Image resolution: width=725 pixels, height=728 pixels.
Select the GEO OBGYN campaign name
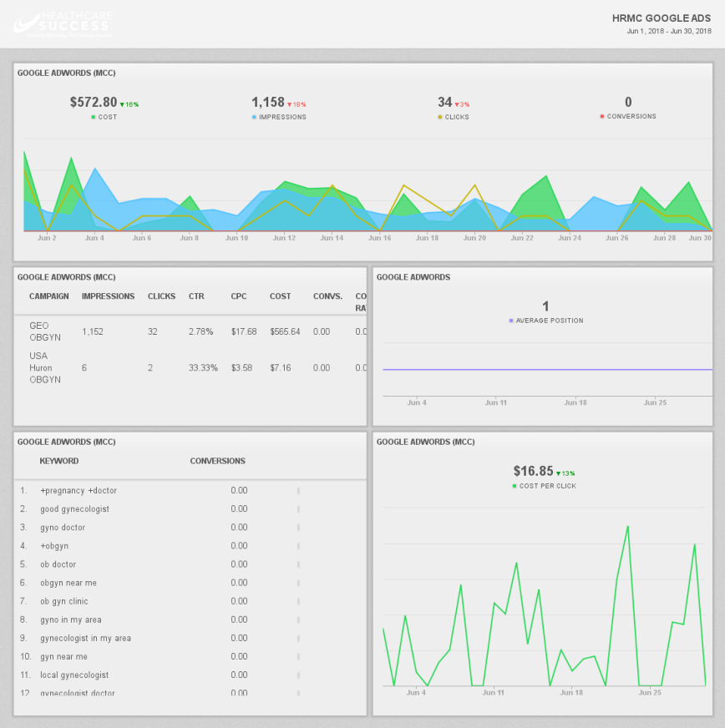coord(45,331)
